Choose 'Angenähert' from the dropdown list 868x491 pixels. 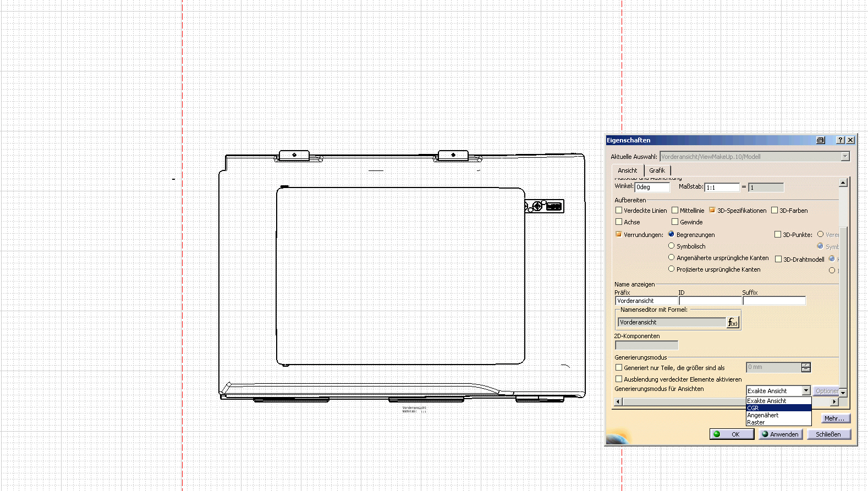778,415
